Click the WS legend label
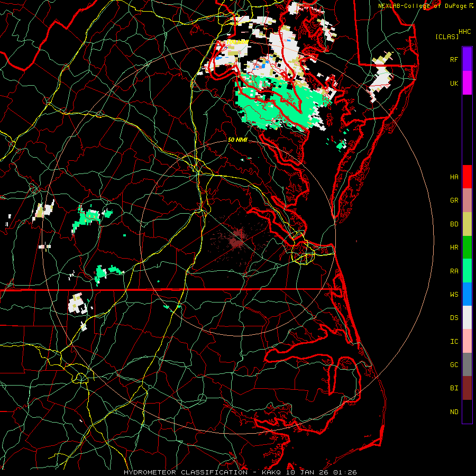The width and height of the screenshot is (476, 476). [454, 295]
